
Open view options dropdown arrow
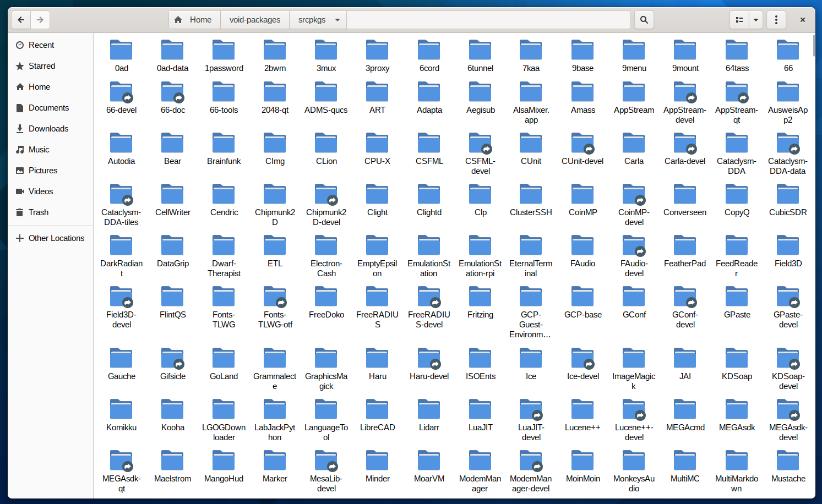pyautogui.click(x=756, y=20)
